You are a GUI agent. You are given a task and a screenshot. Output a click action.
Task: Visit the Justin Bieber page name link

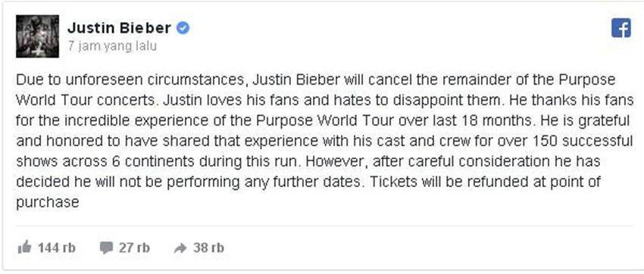pos(120,28)
